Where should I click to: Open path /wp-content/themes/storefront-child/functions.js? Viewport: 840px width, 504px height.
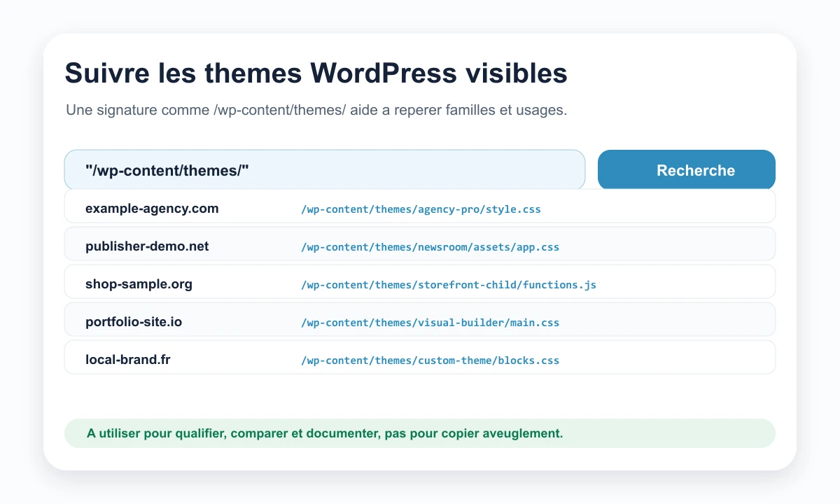tap(449, 285)
